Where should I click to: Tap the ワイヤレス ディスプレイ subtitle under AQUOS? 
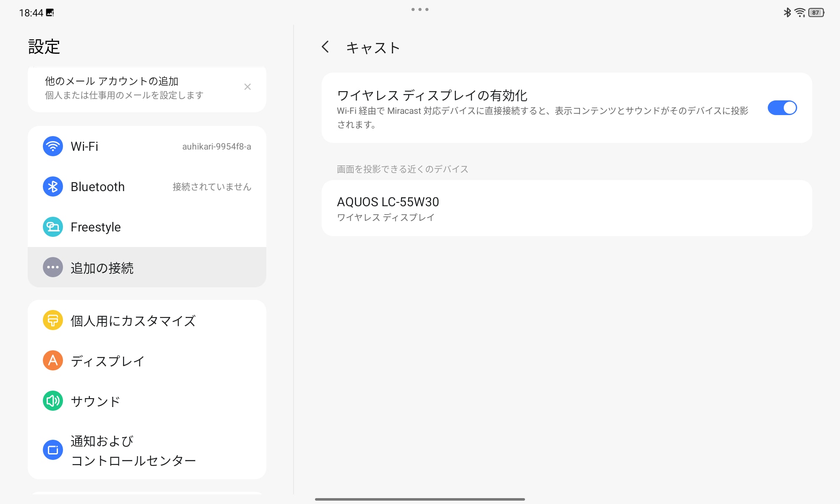tap(386, 218)
